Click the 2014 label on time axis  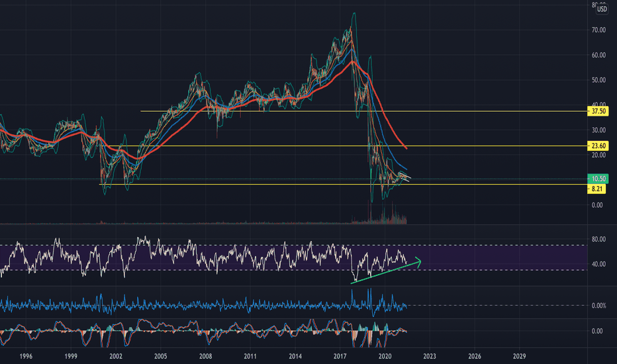pyautogui.click(x=295, y=356)
